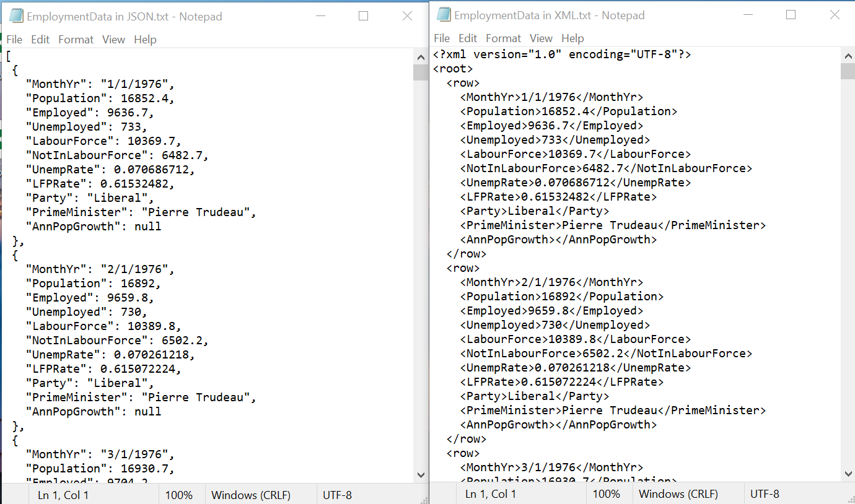
Task: Open the File menu in JSON window
Action: 14,39
